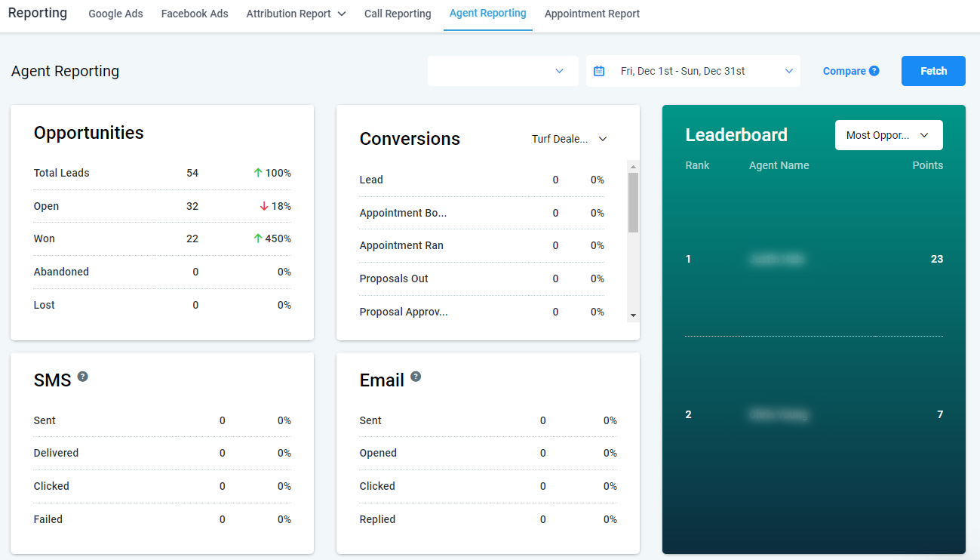Click the Email Sent row label
The image size is (980, 560).
click(x=370, y=420)
